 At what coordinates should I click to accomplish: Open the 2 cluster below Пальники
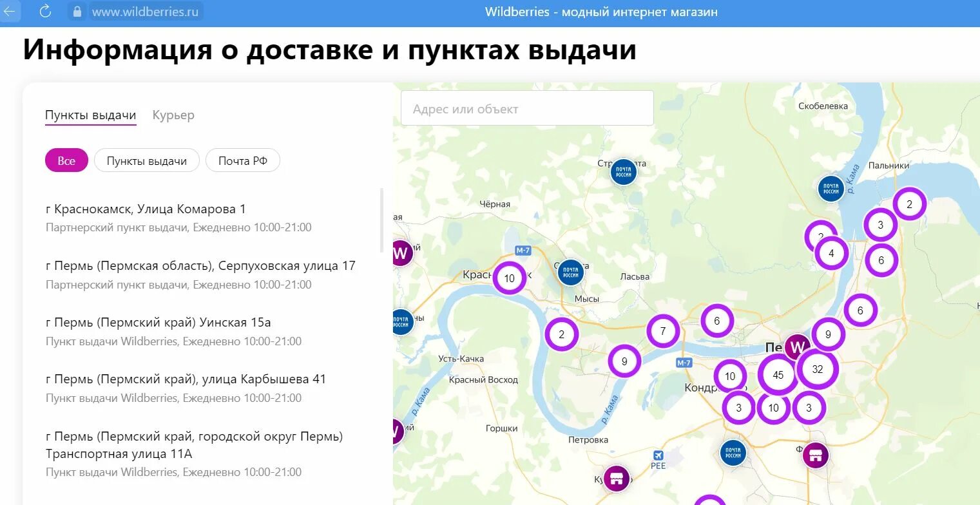pyautogui.click(x=909, y=204)
